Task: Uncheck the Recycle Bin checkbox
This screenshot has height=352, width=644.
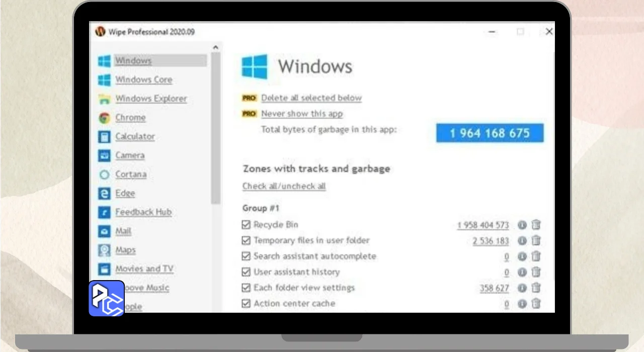Action: tap(246, 225)
